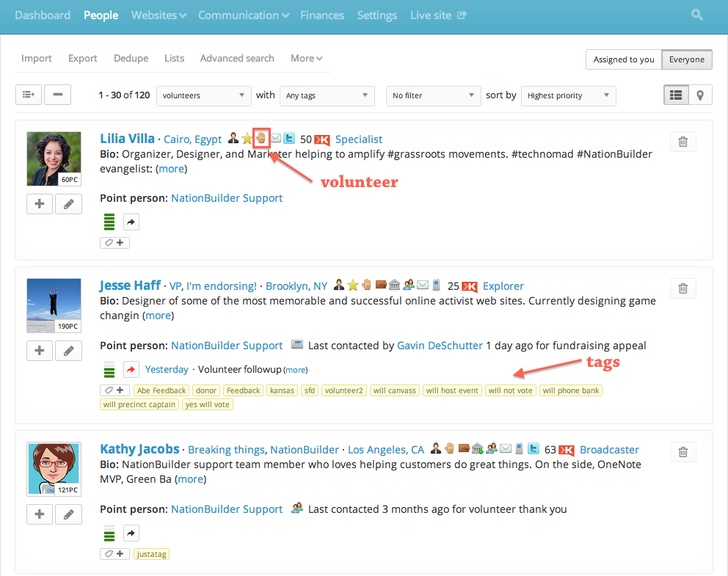Open the People section
This screenshot has width=728, height=576.
[x=101, y=15]
